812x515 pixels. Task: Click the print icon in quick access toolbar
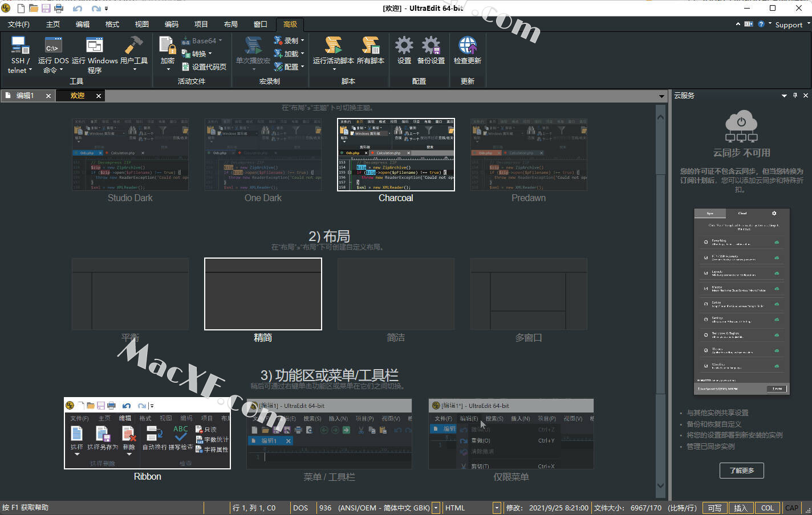click(59, 9)
